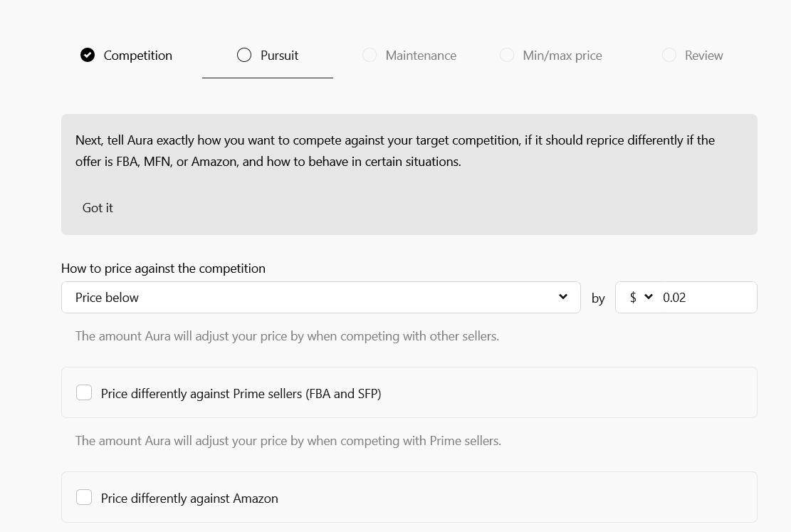The image size is (791, 532).
Task: Enable Price differently against Prime sellers checkbox
Action: point(84,393)
